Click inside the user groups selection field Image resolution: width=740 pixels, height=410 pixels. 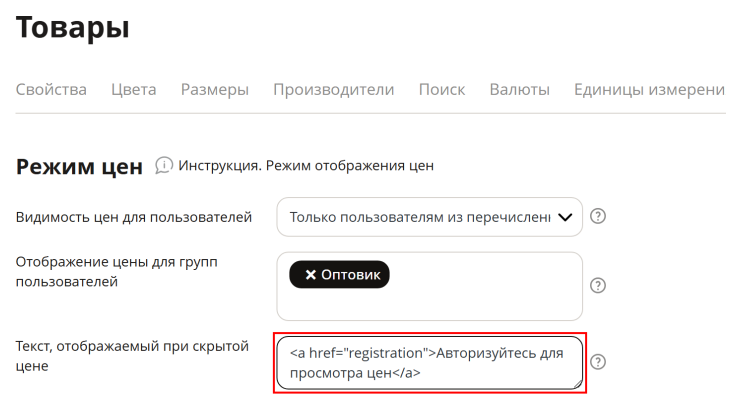click(429, 286)
